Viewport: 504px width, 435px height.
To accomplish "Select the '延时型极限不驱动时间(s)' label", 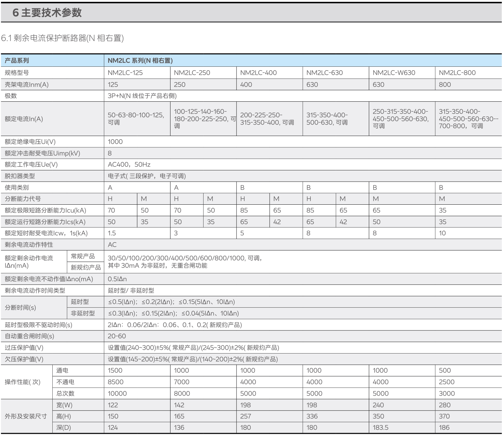I will pos(39,325).
